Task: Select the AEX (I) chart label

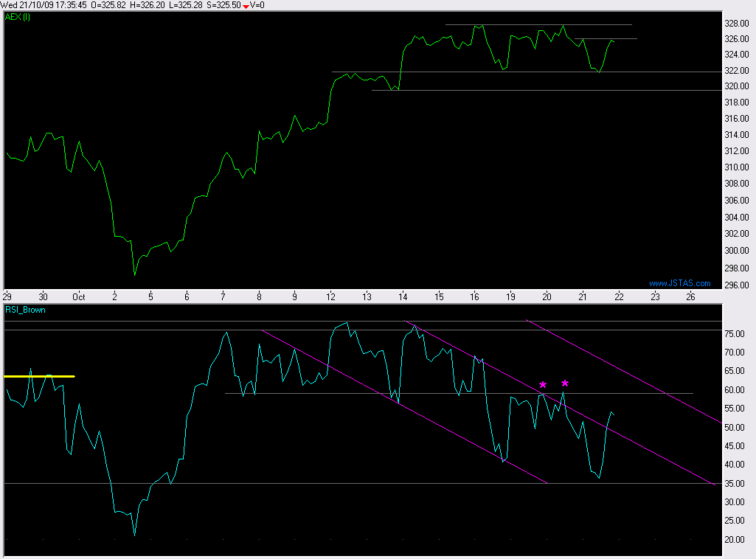Action: point(18,16)
